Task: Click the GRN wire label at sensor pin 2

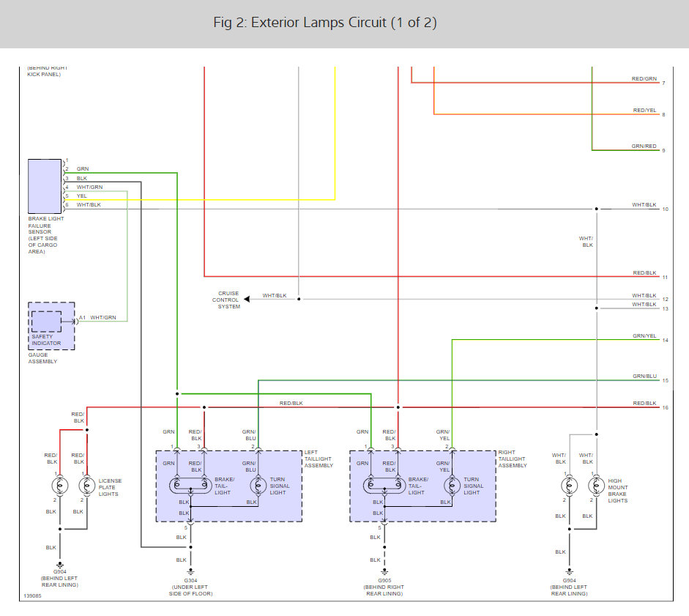Action: 83,169
